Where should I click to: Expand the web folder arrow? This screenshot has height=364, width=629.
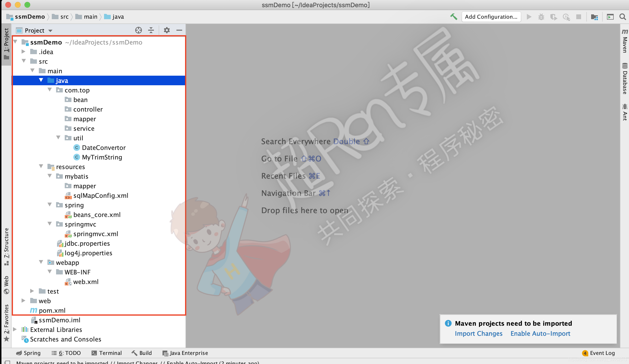pyautogui.click(x=23, y=301)
